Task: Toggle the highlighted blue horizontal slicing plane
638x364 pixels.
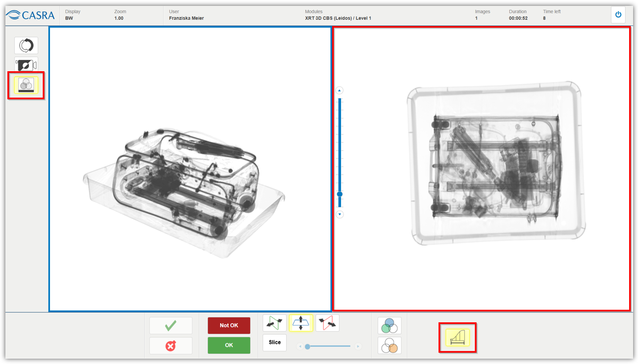Action: pos(301,323)
